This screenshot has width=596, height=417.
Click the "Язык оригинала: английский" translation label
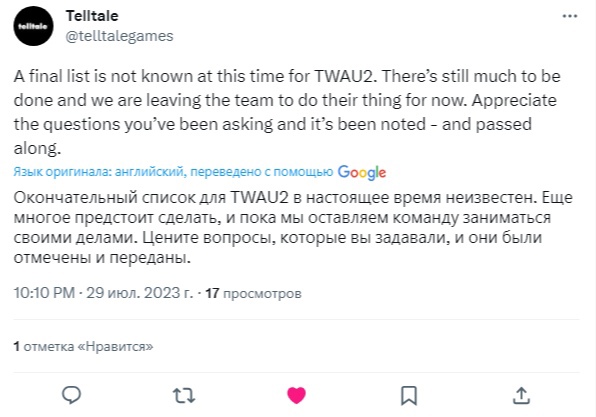100,172
